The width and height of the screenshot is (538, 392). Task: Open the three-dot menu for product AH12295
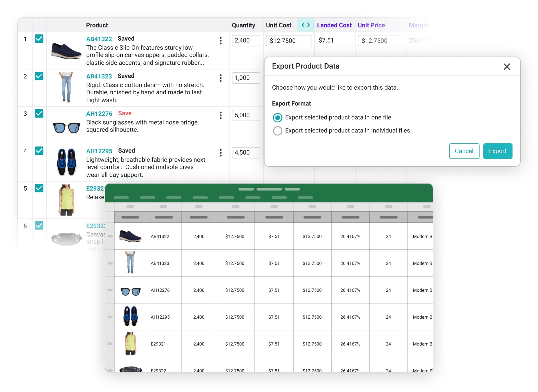click(x=221, y=153)
